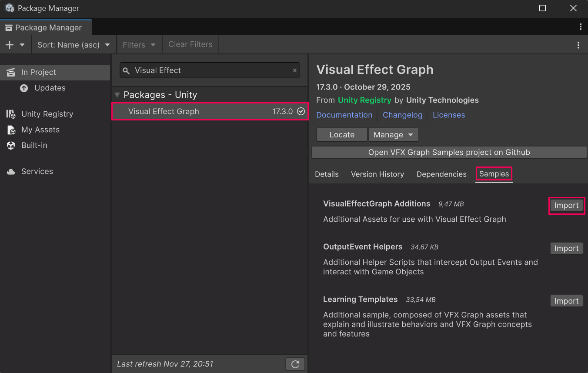Viewport: 588px width, 373px height.
Task: Click the Built-in packages sidebar icon
Action: click(x=11, y=145)
